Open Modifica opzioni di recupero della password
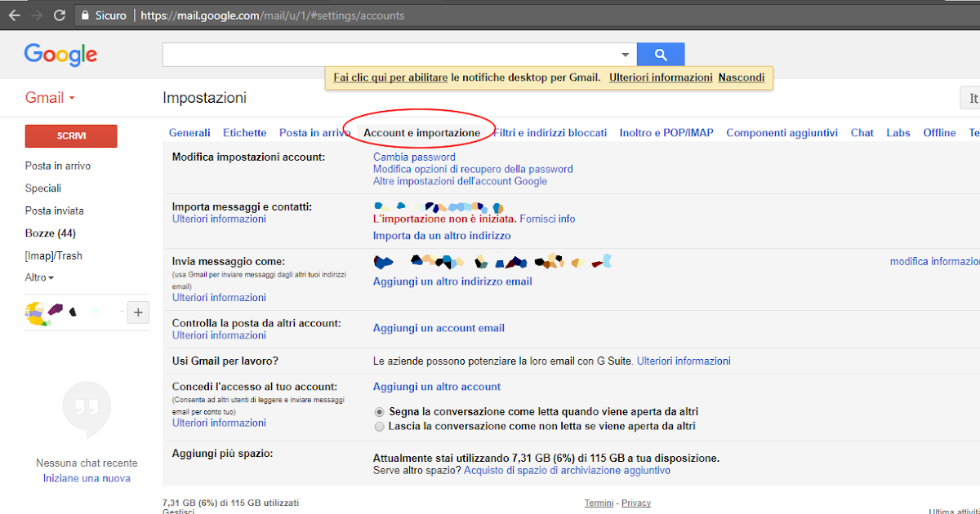 [x=473, y=169]
